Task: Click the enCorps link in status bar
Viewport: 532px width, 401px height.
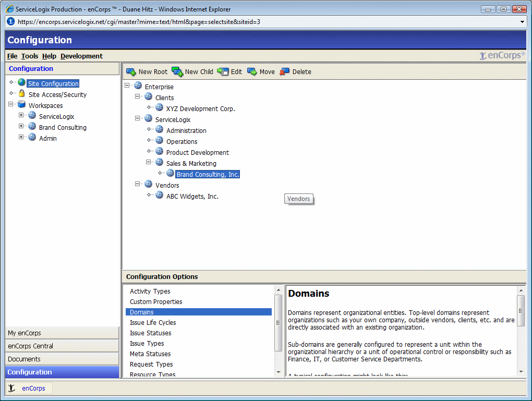Action: coord(33,388)
